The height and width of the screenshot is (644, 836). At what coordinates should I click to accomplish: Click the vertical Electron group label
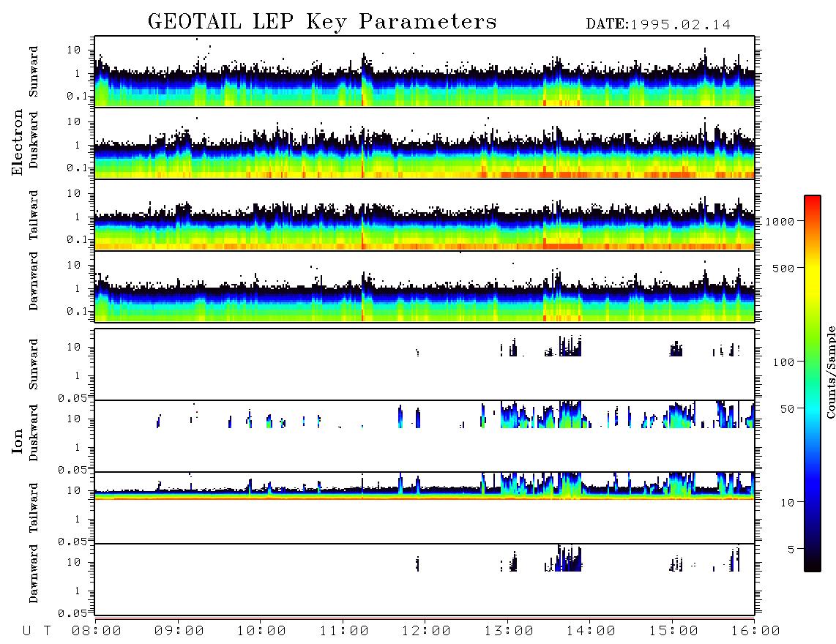coord(18,143)
